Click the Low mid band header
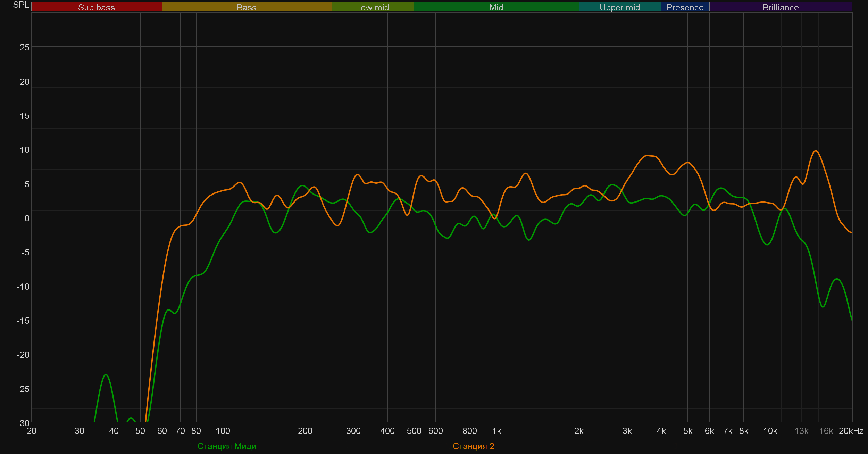The height and width of the screenshot is (454, 868). pyautogui.click(x=373, y=7)
